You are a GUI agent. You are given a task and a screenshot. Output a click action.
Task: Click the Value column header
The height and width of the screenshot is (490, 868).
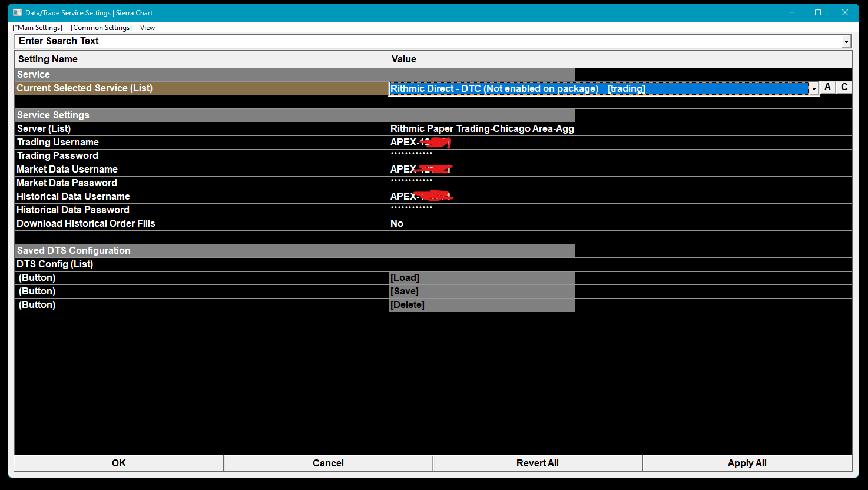pyautogui.click(x=482, y=59)
